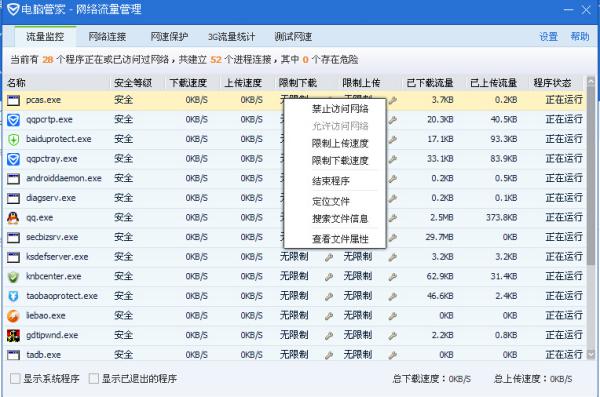600x397 pixels.
Task: Click the wrench for pcas.exe upload limit
Action: coord(392,101)
